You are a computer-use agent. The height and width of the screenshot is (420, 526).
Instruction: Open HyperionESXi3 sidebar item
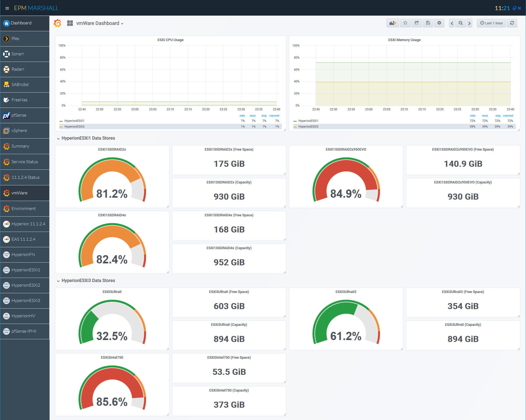[25, 301]
